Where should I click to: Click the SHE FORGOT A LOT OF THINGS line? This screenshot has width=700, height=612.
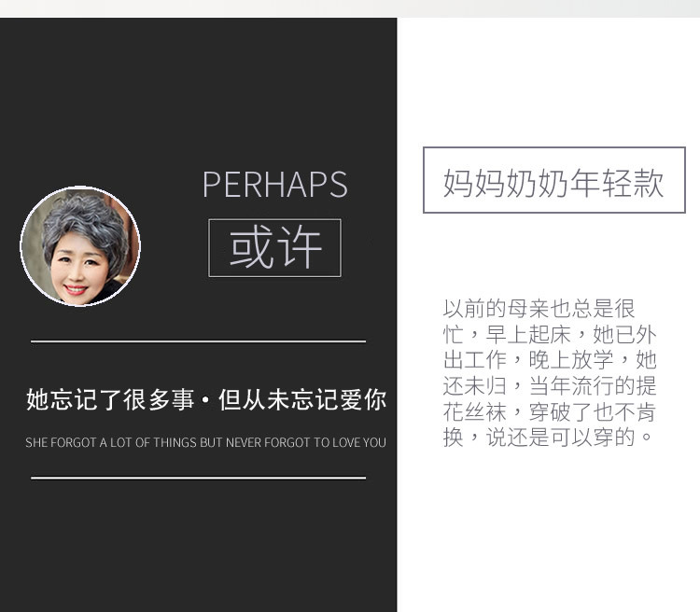(x=206, y=442)
